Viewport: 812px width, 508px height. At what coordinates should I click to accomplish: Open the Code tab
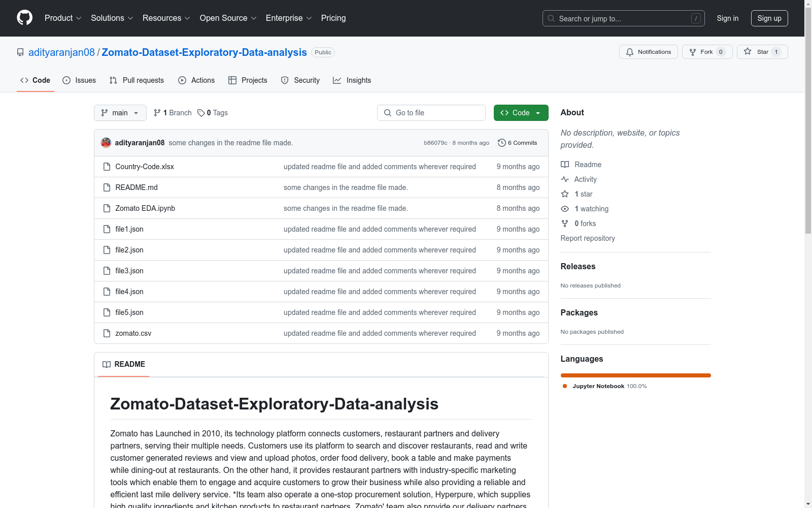36,80
